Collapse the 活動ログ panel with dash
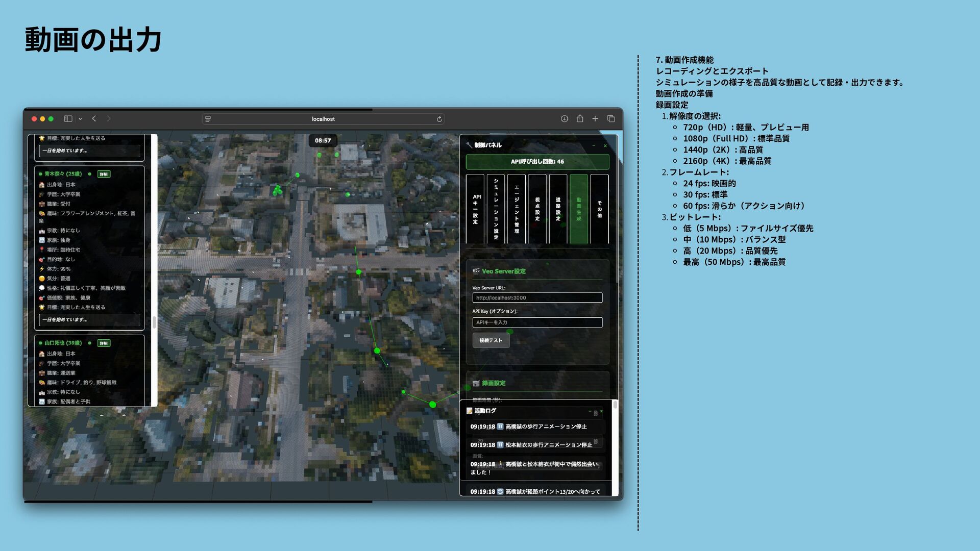Image resolution: width=980 pixels, height=551 pixels. [x=590, y=411]
